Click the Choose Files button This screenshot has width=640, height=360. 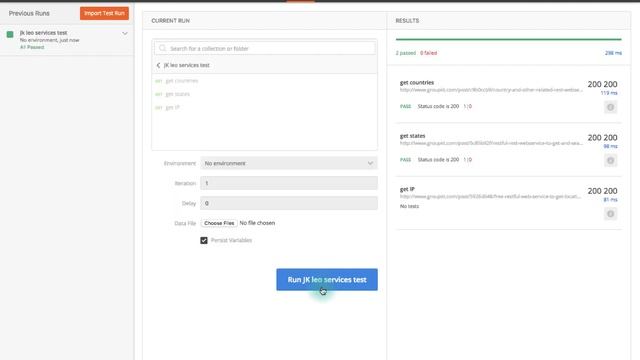tap(219, 223)
